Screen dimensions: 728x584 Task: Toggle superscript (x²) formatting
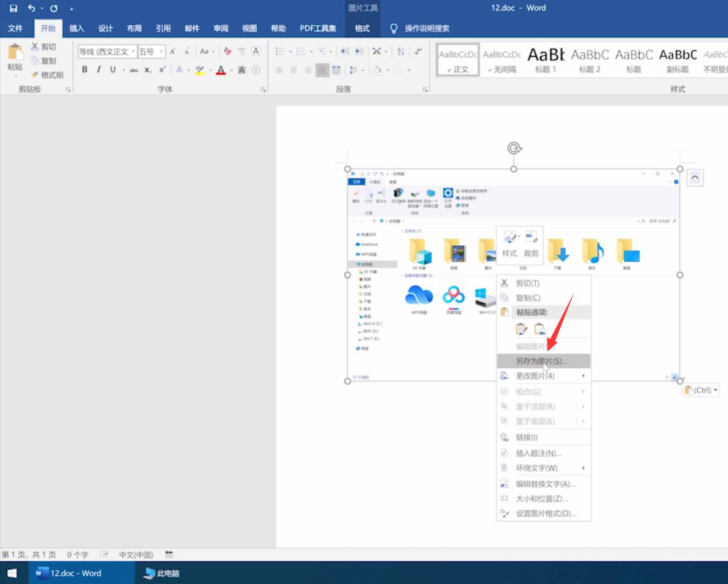pos(162,69)
